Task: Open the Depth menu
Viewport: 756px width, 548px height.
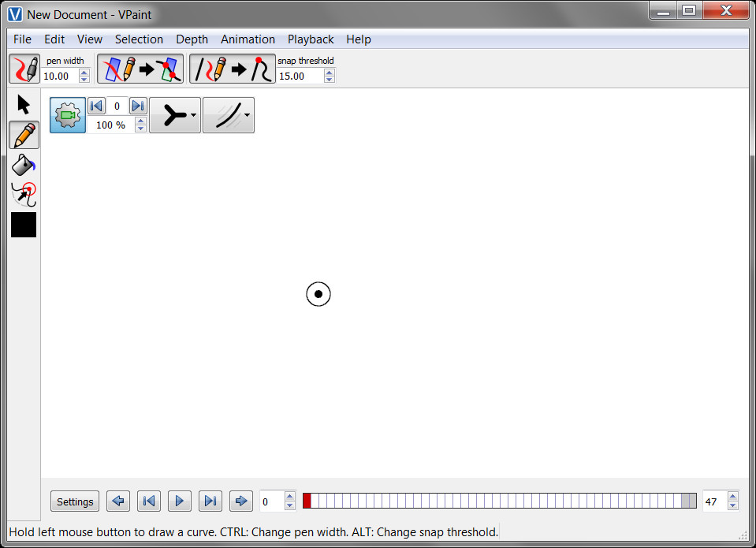Action: tap(192, 39)
